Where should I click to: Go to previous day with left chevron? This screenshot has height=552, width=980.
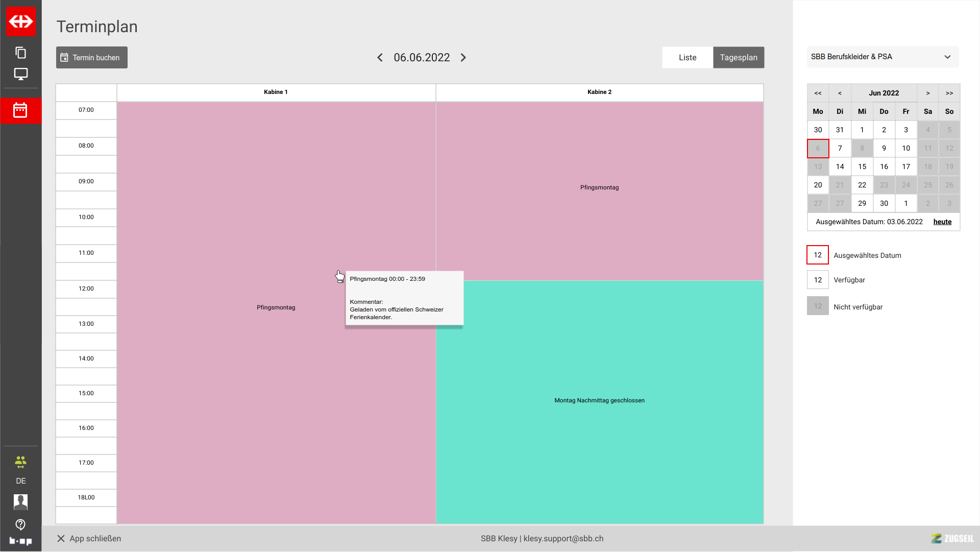(380, 58)
